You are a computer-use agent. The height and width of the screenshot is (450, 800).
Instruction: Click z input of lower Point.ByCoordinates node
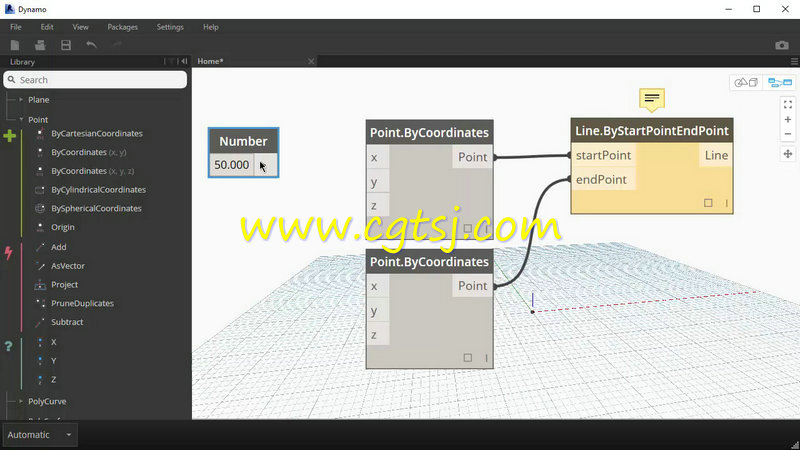[x=378, y=335]
